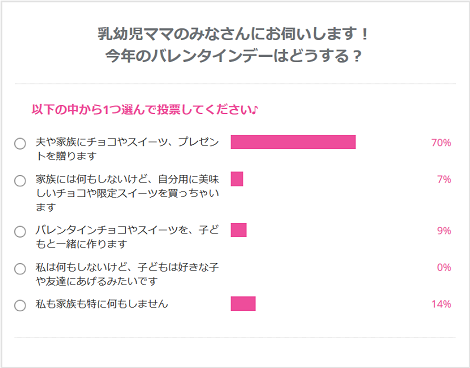Click the 70% result bar
This screenshot has height=368, width=470.
(x=293, y=142)
